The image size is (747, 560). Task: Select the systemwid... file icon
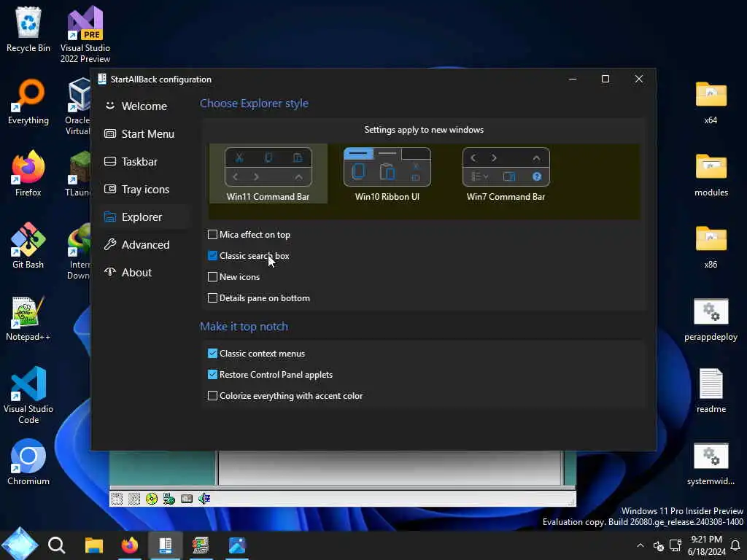711,463
